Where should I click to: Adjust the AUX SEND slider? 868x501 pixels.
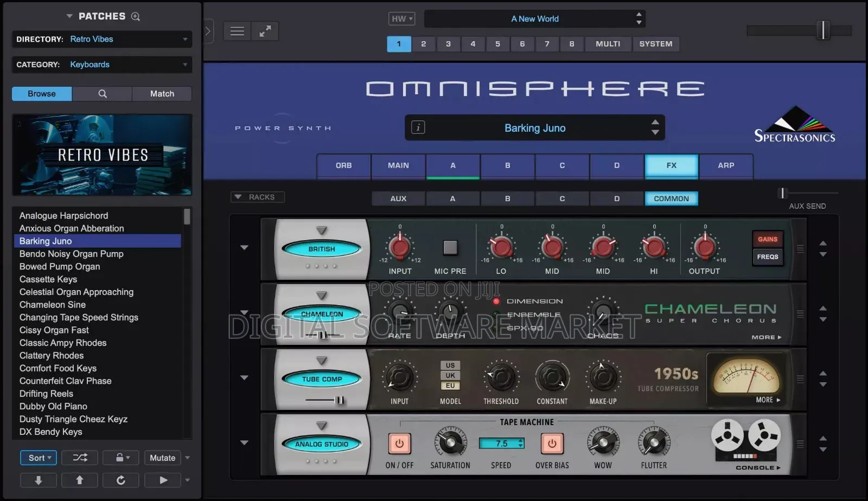coord(783,193)
